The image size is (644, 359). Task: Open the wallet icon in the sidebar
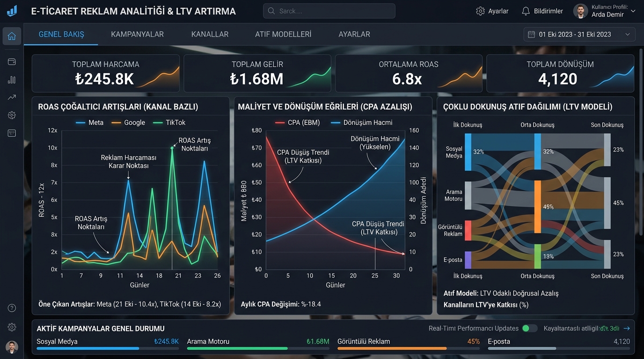tap(12, 62)
